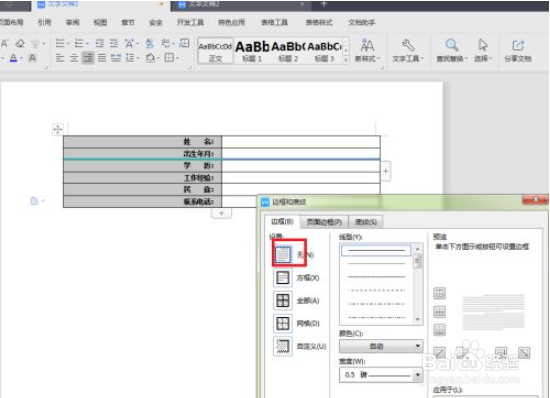Viewport: 550px width, 398px height.
Task: Open the 表格工具 ribbon tab
Action: click(275, 22)
